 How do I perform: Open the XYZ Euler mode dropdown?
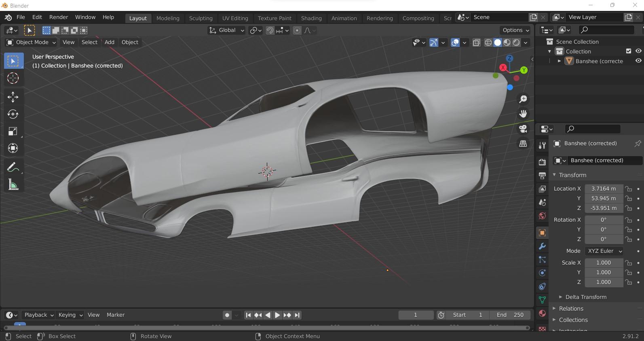click(x=604, y=251)
